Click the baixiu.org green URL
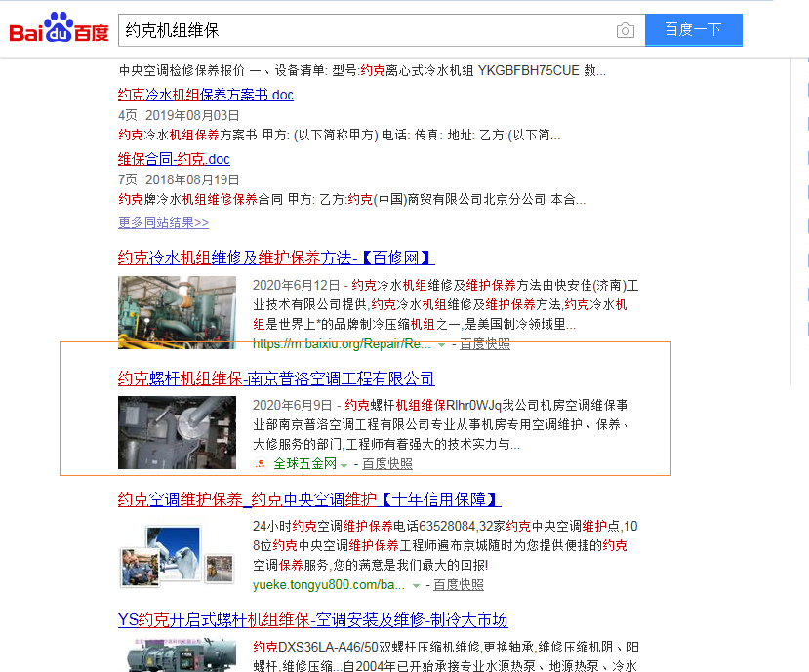The image size is (809, 672). pyautogui.click(x=342, y=344)
